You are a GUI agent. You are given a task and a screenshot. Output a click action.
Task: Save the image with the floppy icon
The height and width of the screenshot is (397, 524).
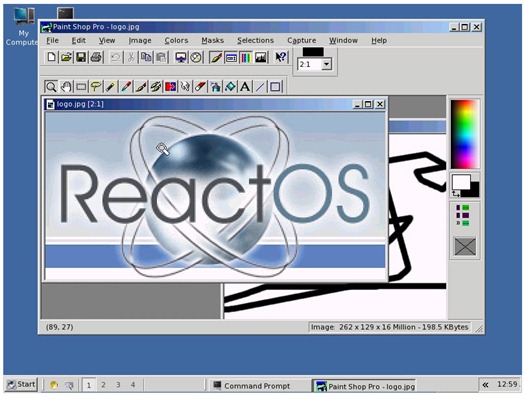click(x=81, y=57)
